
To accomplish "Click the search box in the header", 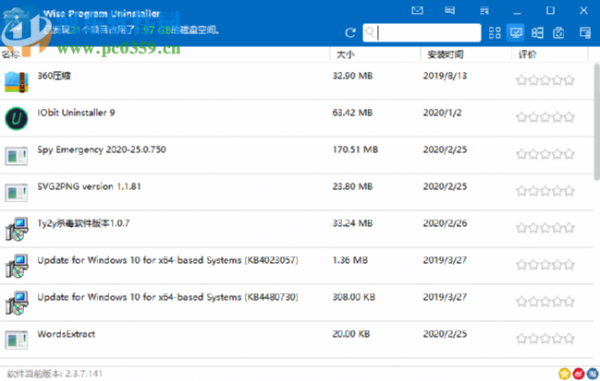I will tap(422, 33).
